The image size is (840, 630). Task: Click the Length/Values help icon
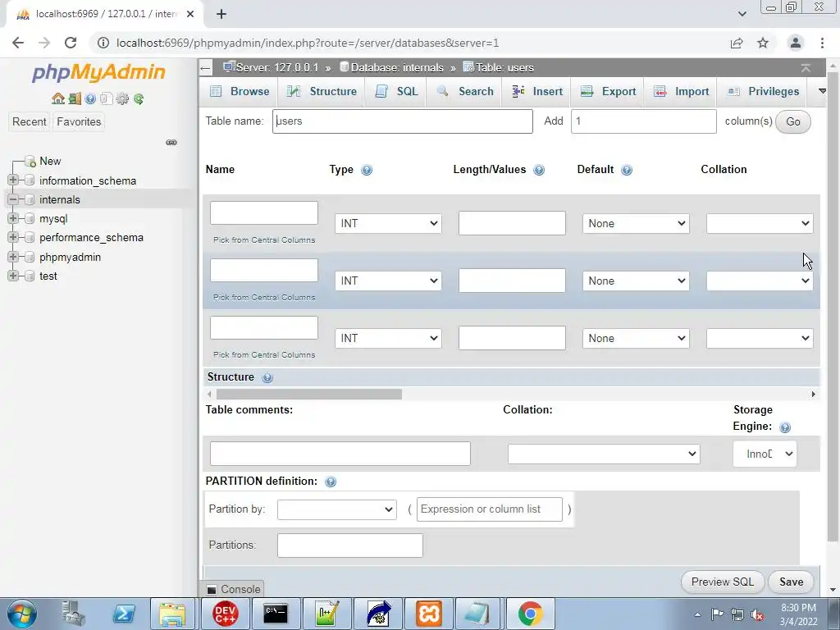[x=539, y=171]
